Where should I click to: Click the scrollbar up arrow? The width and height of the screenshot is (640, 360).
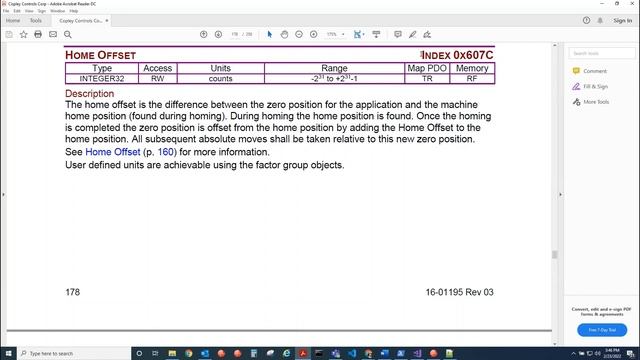point(554,45)
